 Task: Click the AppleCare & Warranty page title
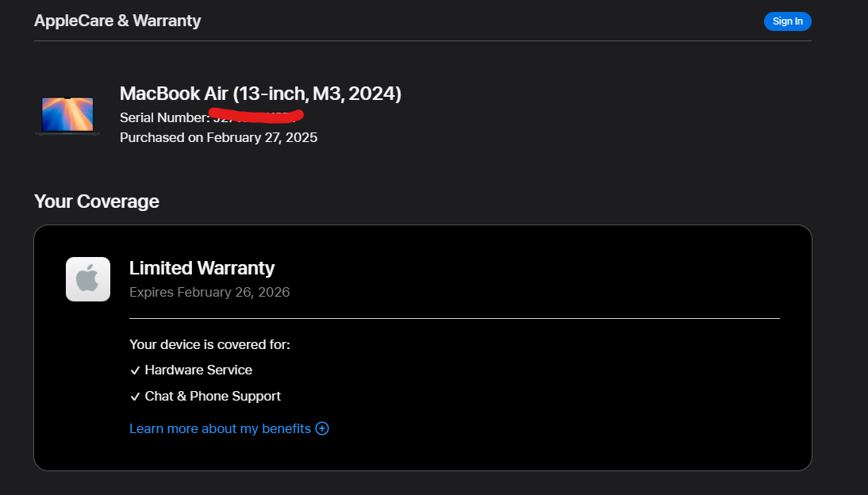click(x=117, y=21)
